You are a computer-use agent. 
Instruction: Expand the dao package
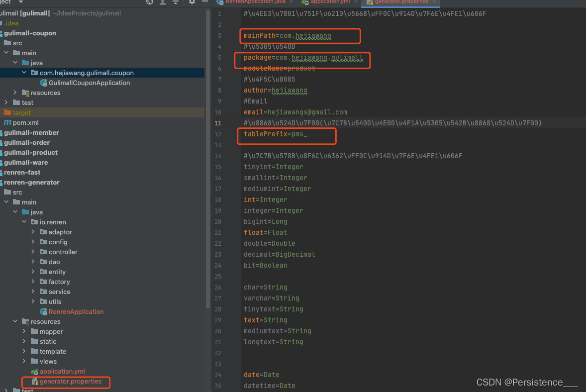click(x=33, y=262)
